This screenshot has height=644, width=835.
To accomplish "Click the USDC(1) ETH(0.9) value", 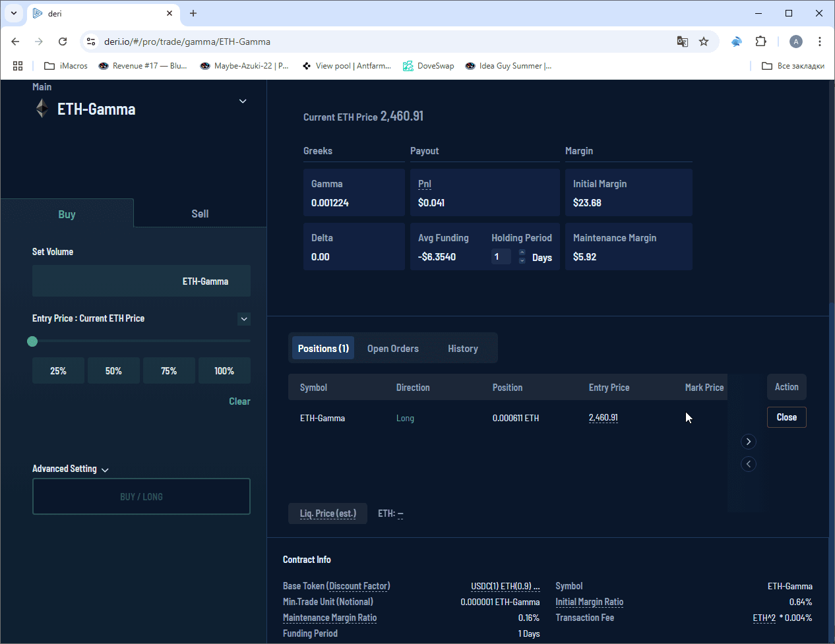I will (505, 586).
